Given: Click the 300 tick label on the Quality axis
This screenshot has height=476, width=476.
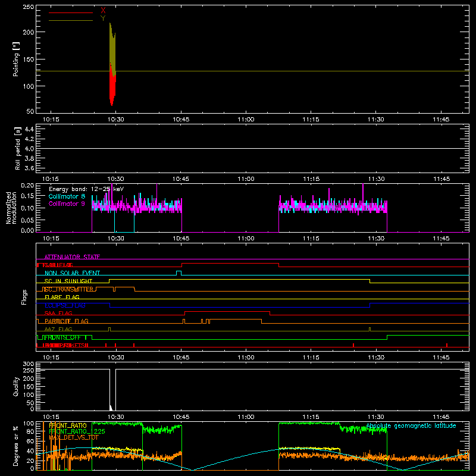Looking at the screenshot, I should 29,364.
